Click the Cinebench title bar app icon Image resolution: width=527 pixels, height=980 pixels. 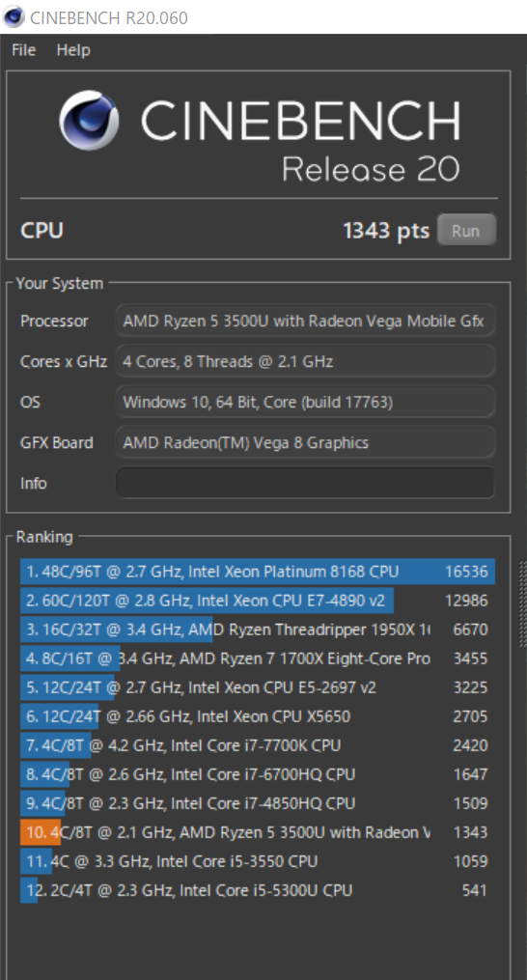coord(14,16)
